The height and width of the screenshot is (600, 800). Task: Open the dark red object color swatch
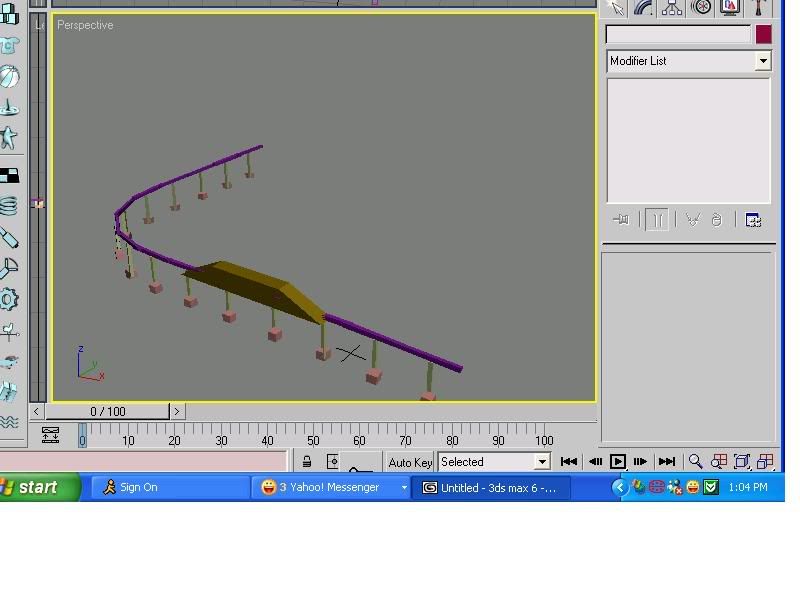tap(763, 35)
